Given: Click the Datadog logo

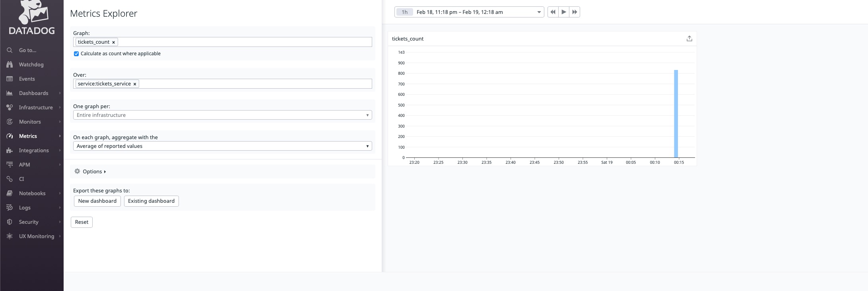Looking at the screenshot, I should coord(32,17).
